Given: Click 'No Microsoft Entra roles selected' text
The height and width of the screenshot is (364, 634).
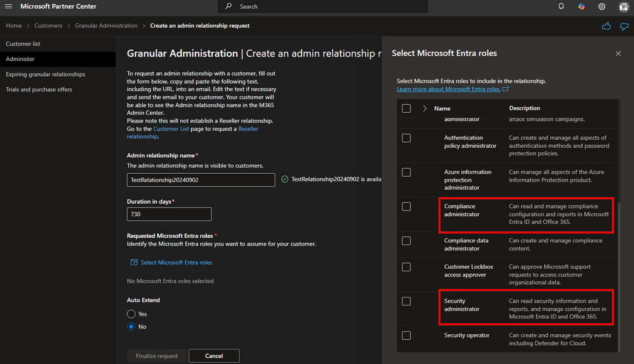Looking at the screenshot, I should (170, 281).
